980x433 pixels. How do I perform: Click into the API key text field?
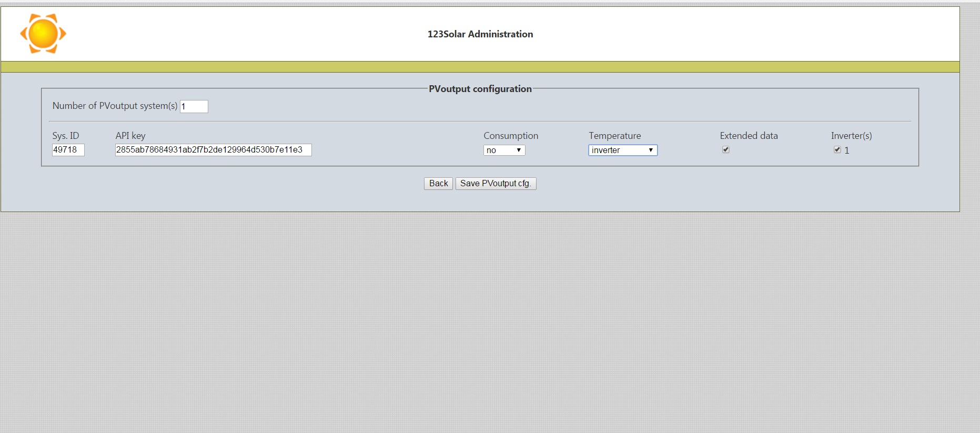214,150
